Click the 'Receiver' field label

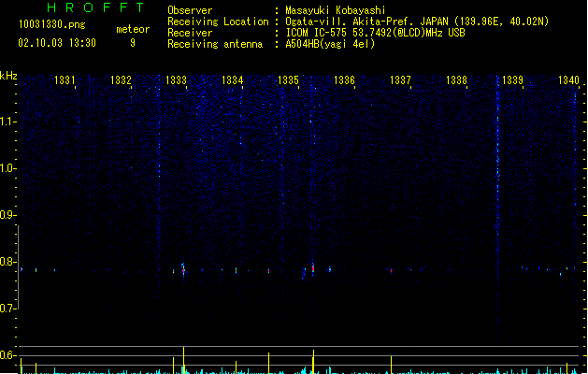pos(190,33)
